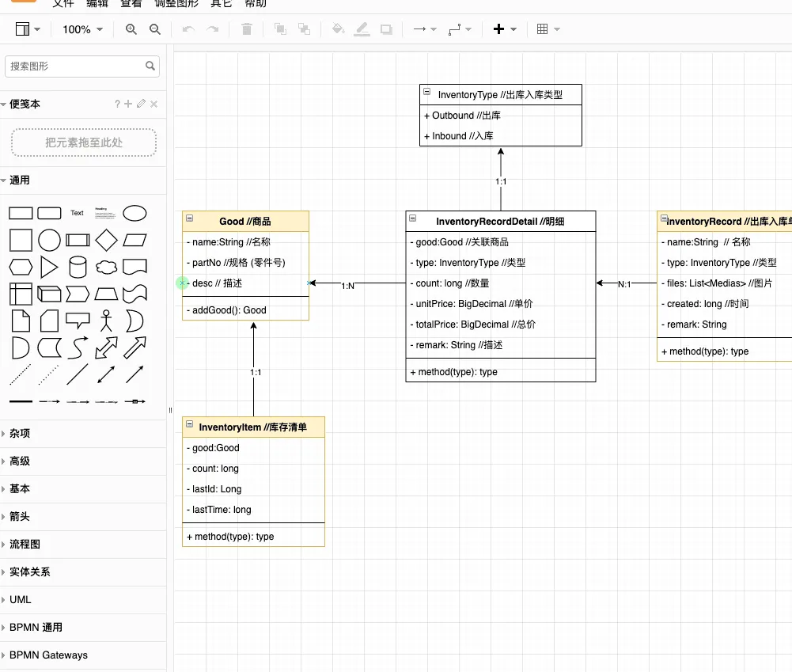The height and width of the screenshot is (672, 792).
Task: Open the connection arrow style dropdown
Action: [425, 29]
